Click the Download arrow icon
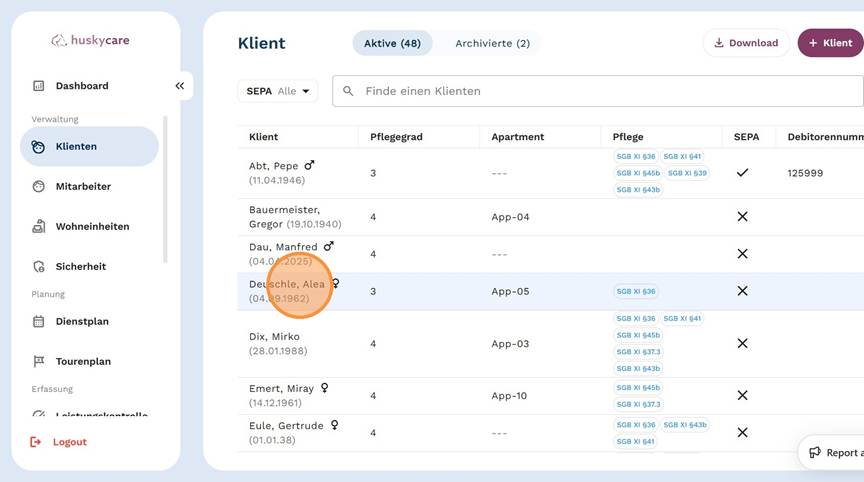This screenshot has width=864, height=482. pos(719,43)
